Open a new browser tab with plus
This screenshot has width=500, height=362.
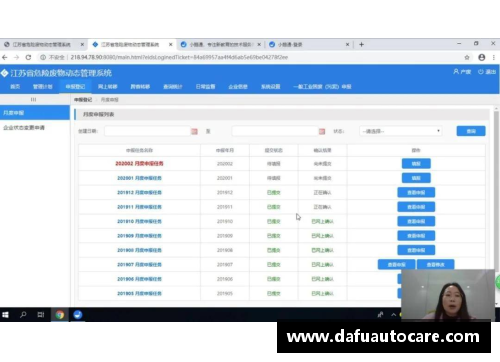coord(361,44)
